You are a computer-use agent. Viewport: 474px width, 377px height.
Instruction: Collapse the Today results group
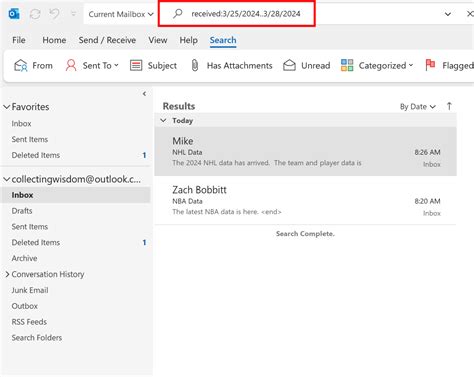coord(163,120)
